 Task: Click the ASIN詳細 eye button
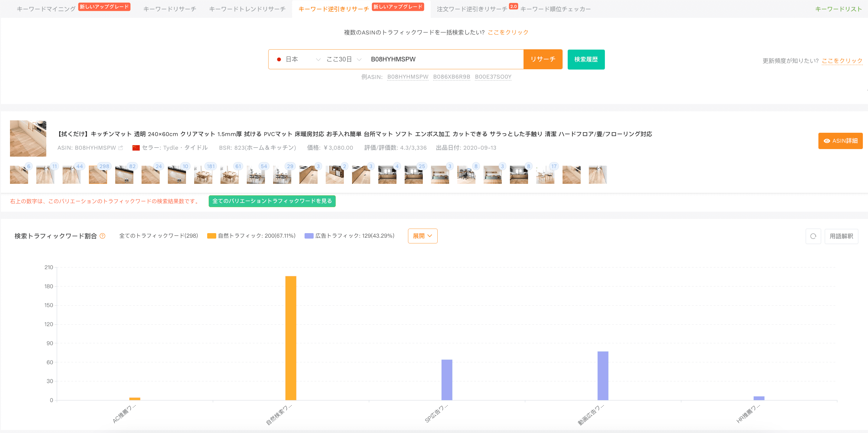click(x=840, y=141)
